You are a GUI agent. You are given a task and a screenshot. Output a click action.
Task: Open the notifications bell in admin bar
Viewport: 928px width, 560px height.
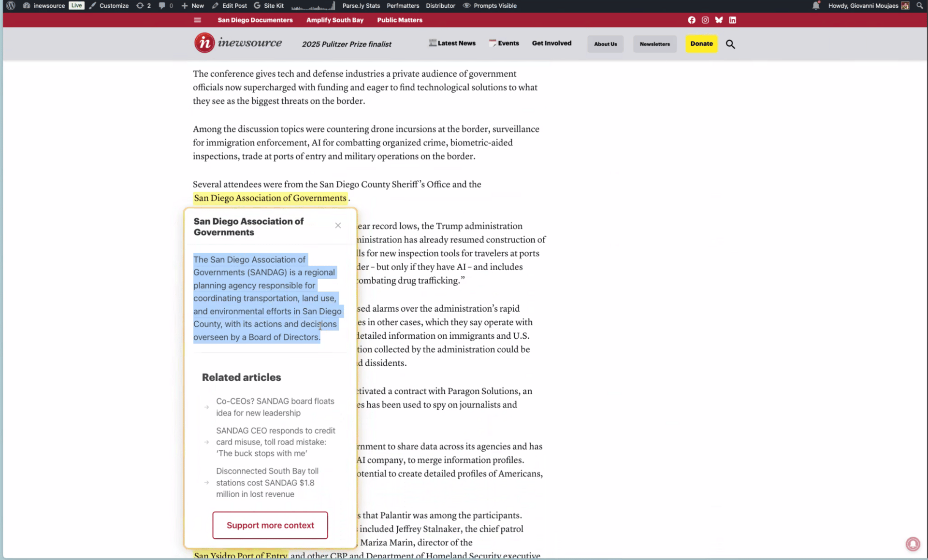pos(816,6)
